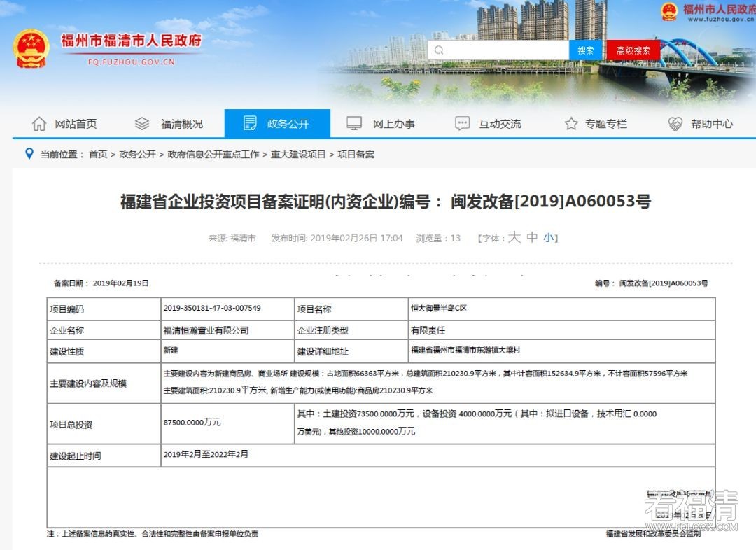This screenshot has height=550, width=756.
Task: Click project name 恒大御景半岛C区
Action: pos(439,307)
